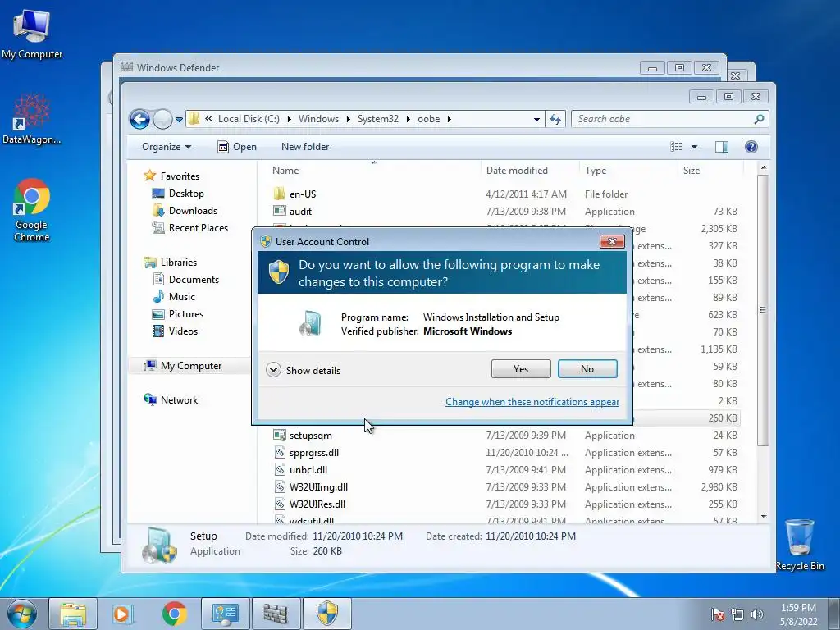Toggle the preview pane icon

click(x=722, y=147)
